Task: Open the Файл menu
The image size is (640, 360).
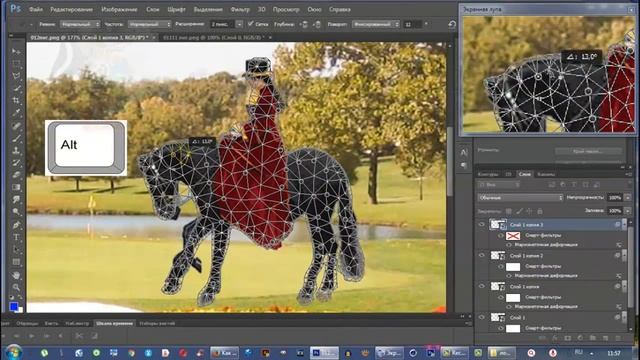Action: pyautogui.click(x=36, y=9)
